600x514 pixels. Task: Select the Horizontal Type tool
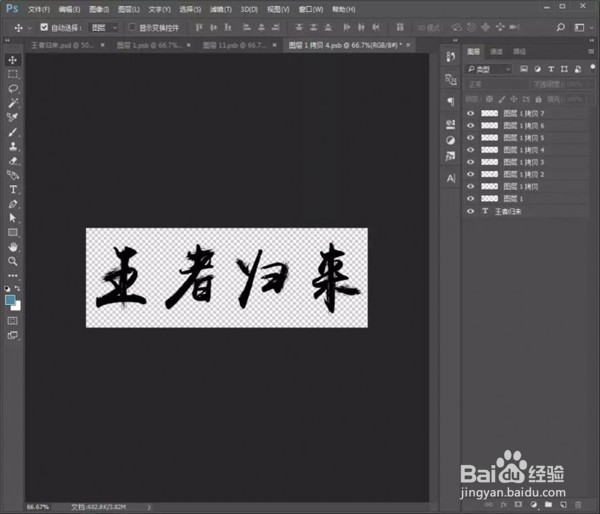[x=13, y=189]
